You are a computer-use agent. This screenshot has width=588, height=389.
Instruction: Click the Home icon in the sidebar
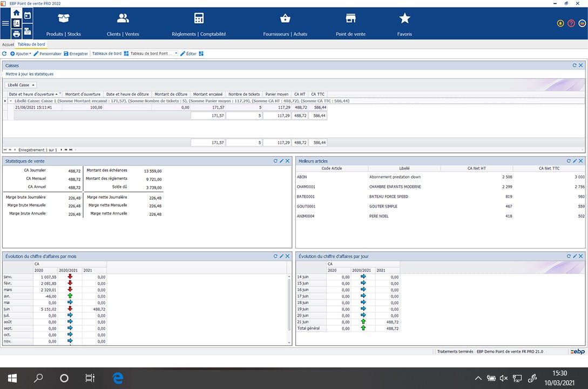tap(16, 13)
